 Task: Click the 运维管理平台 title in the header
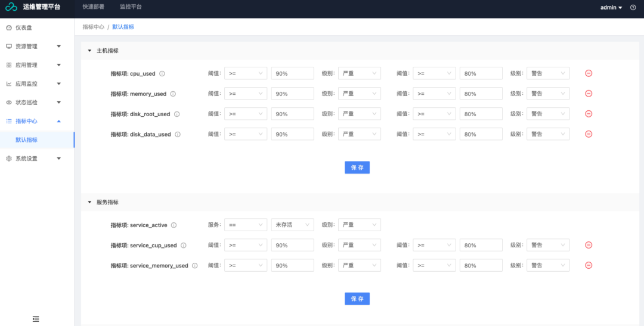pos(42,7)
